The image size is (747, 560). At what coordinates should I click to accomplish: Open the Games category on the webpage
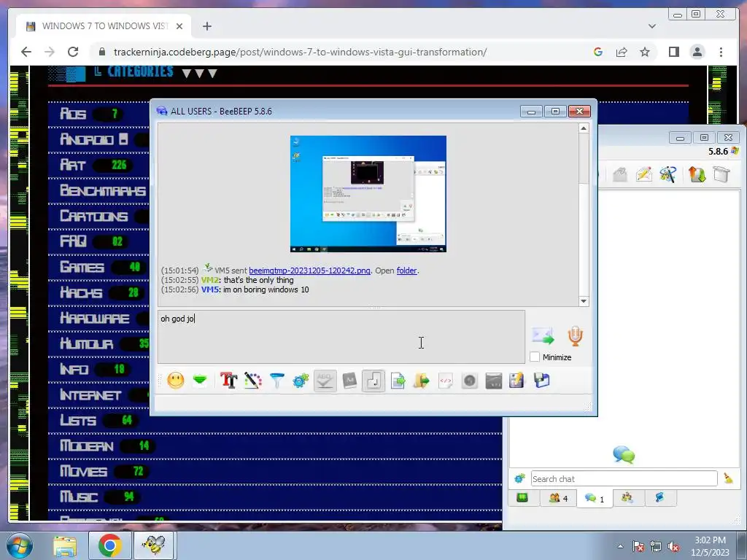[82, 267]
